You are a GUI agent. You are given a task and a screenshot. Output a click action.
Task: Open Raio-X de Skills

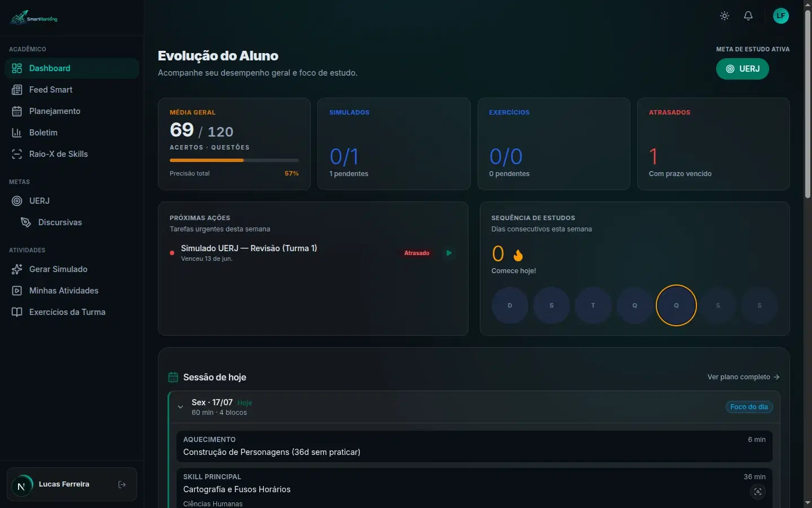pyautogui.click(x=72, y=154)
